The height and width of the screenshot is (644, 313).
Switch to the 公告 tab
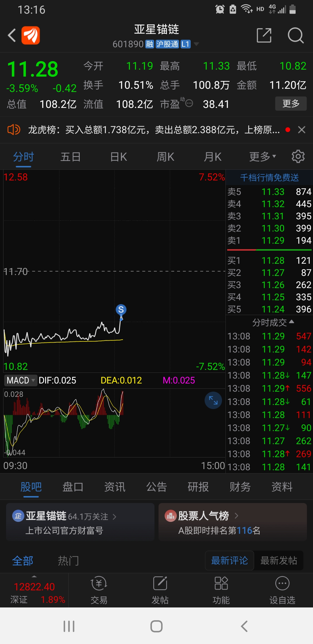coord(156,487)
